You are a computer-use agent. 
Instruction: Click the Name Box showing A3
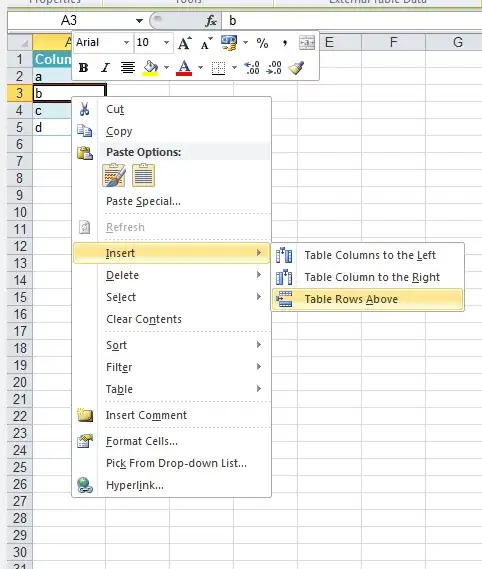(69, 21)
